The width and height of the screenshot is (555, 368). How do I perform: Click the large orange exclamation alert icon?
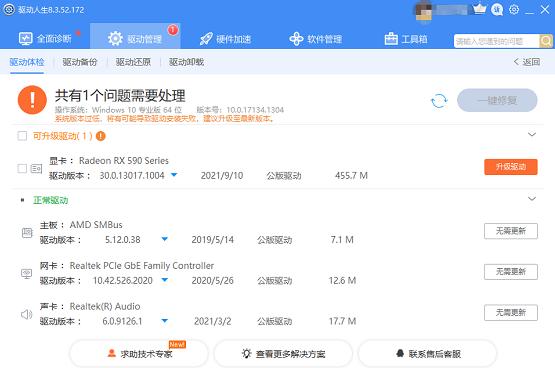(x=32, y=100)
